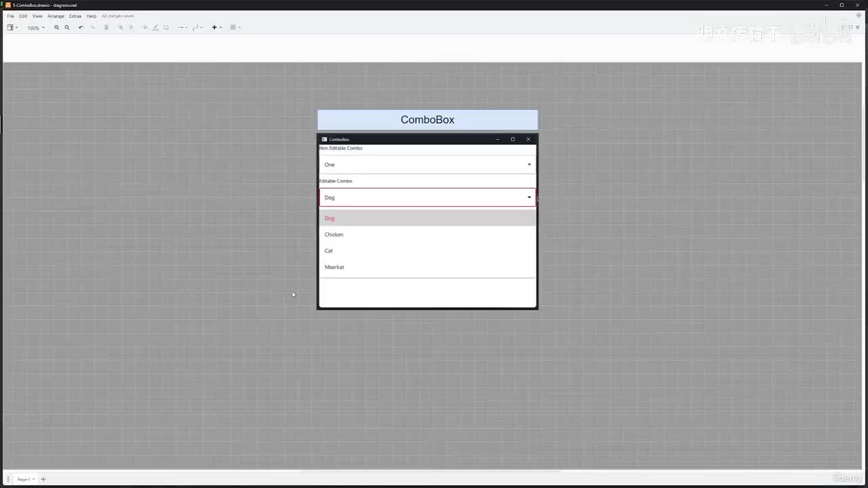Viewport: 868px width, 488px height.
Task: Open the Edit menu
Action: tap(23, 16)
